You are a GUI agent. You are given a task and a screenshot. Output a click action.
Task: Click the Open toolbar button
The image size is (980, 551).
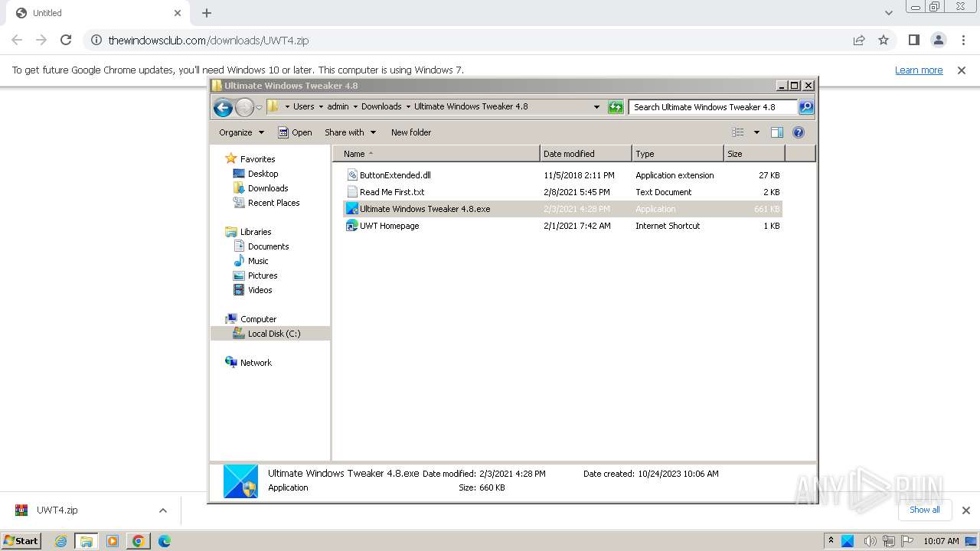click(295, 132)
